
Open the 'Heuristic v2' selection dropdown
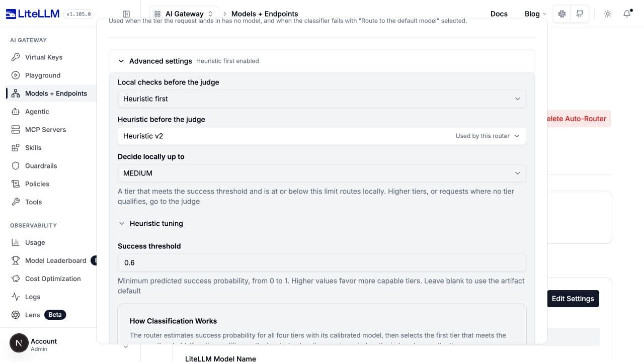point(322,136)
